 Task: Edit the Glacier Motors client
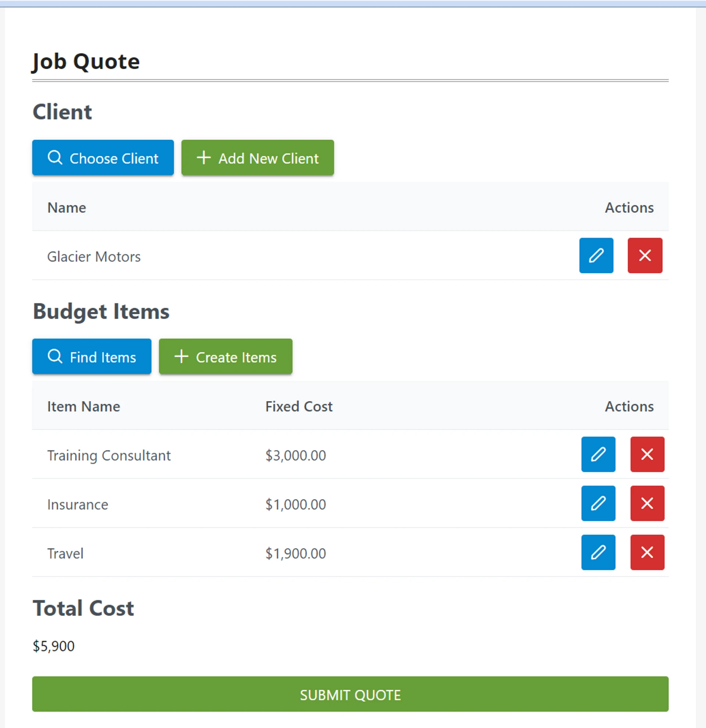[x=596, y=255]
